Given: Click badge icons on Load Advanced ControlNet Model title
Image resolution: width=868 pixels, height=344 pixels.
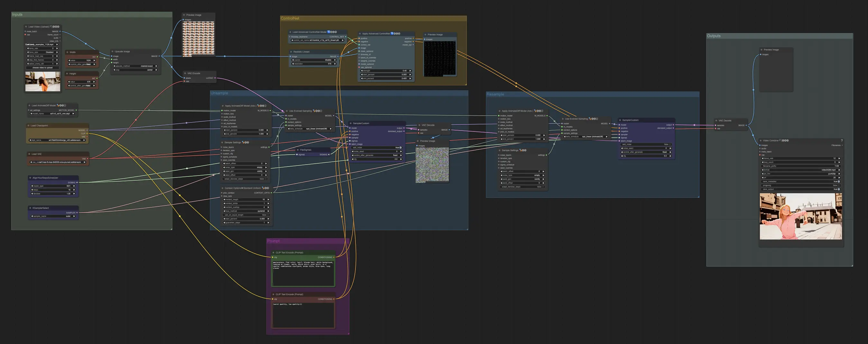Looking at the screenshot, I should pyautogui.click(x=332, y=32).
